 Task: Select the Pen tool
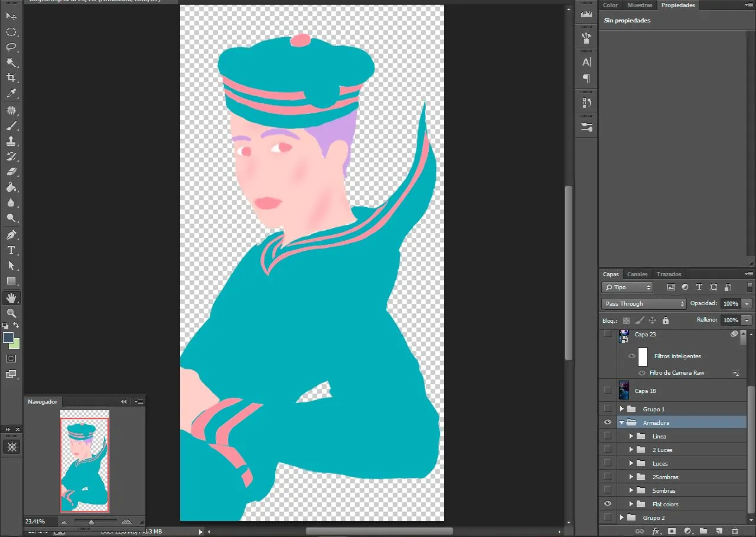(x=11, y=235)
